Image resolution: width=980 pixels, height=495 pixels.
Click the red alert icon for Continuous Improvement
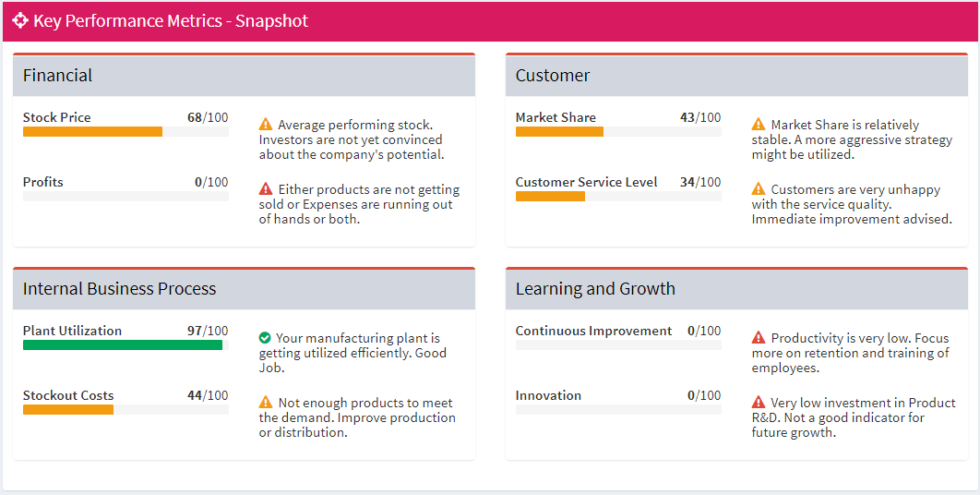tap(759, 338)
